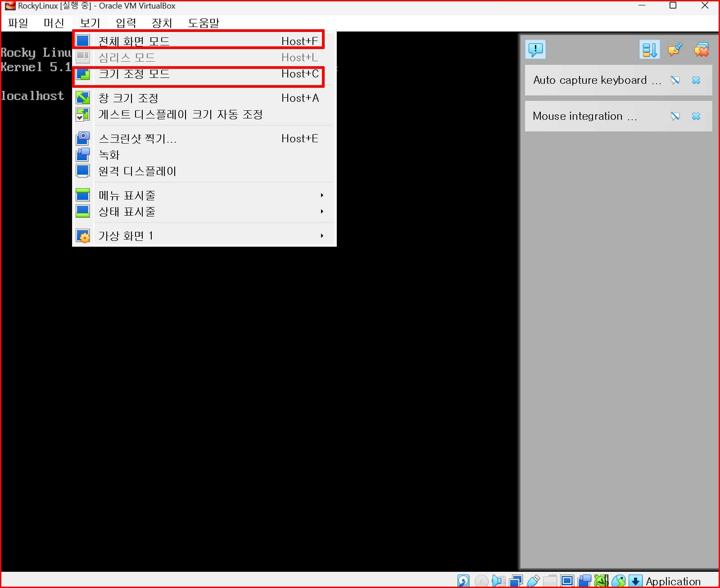Click the 전체 화면 모드 blue screen icon
Image resolution: width=720 pixels, height=588 pixels.
(x=83, y=41)
